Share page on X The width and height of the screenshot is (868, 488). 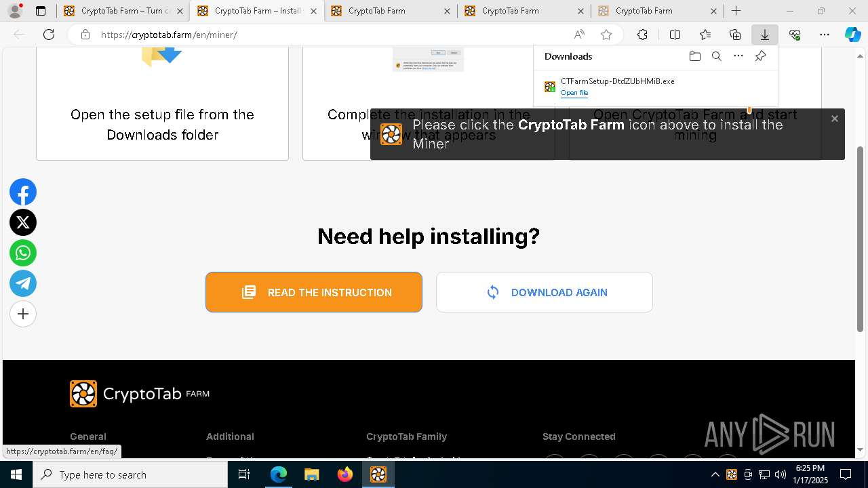23,222
